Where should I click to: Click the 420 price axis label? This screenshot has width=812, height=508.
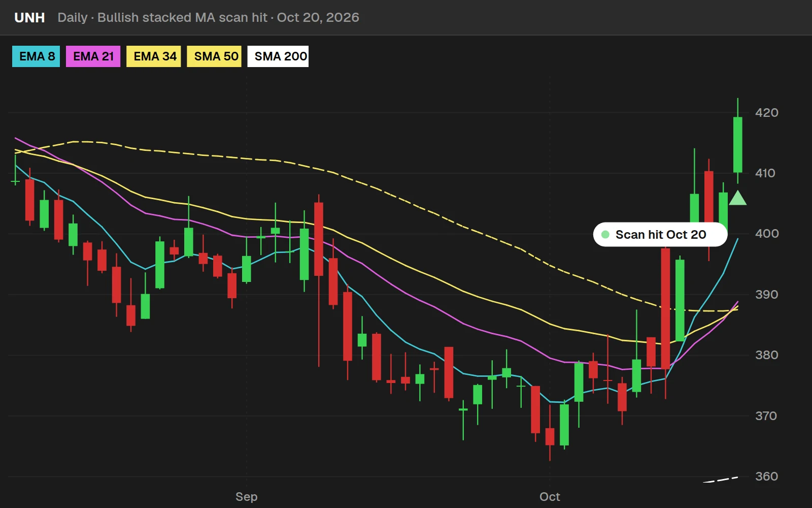[766, 113]
